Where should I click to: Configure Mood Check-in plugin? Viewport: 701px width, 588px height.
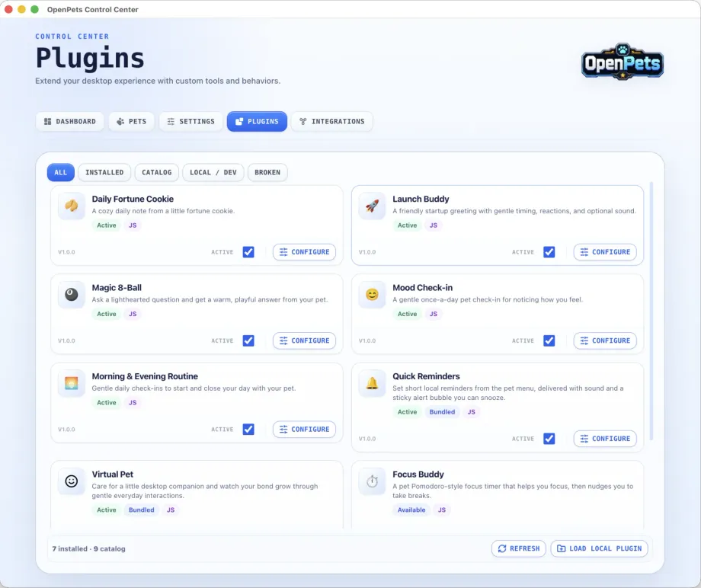point(605,340)
